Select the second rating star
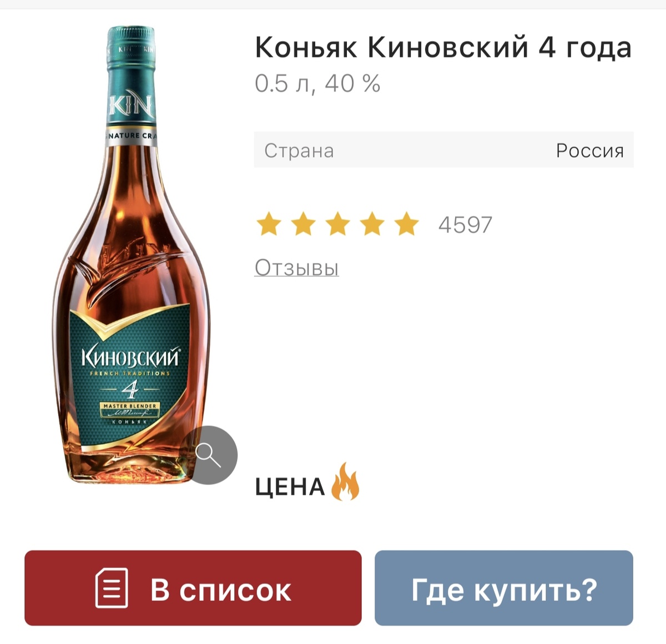Viewport: 666px width, 644px height. point(304,224)
